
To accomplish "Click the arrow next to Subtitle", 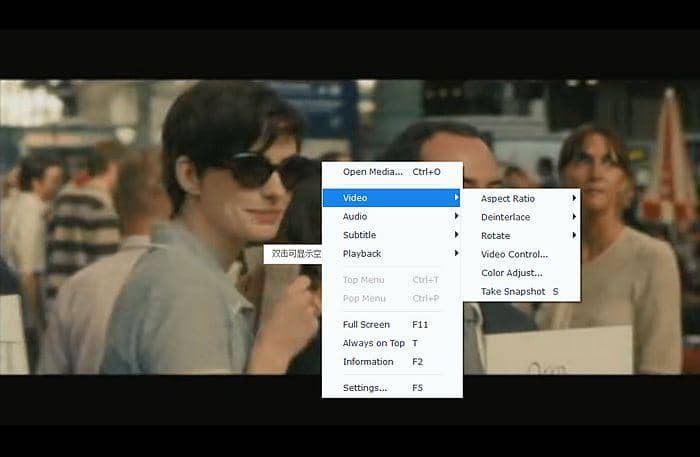I will (x=456, y=235).
